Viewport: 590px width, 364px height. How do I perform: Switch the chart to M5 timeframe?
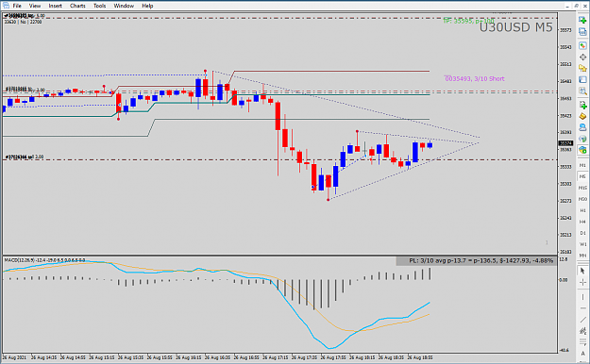[x=582, y=176]
